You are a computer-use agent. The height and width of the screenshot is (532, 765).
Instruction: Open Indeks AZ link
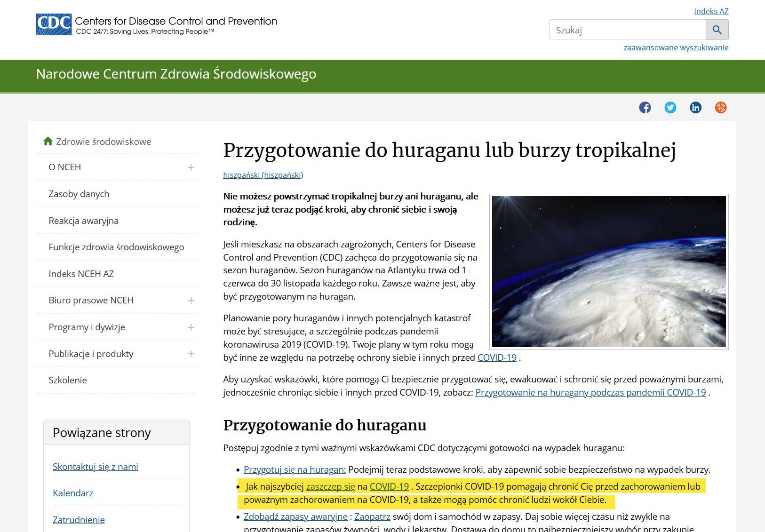coord(711,11)
